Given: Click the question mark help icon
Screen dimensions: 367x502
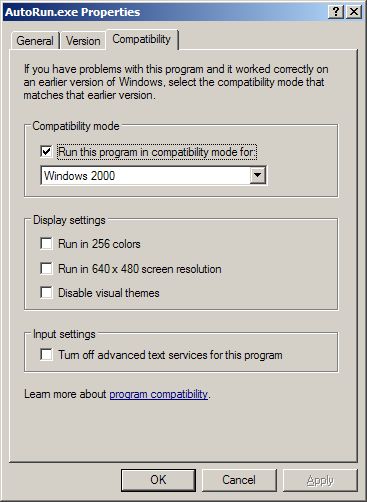Looking at the screenshot, I should coord(336,12).
